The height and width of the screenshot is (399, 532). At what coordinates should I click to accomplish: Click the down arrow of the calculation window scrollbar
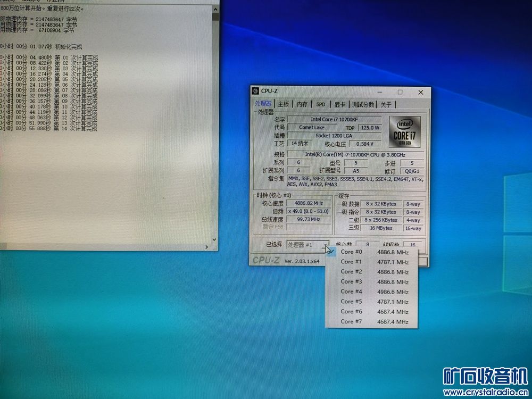(x=214, y=239)
